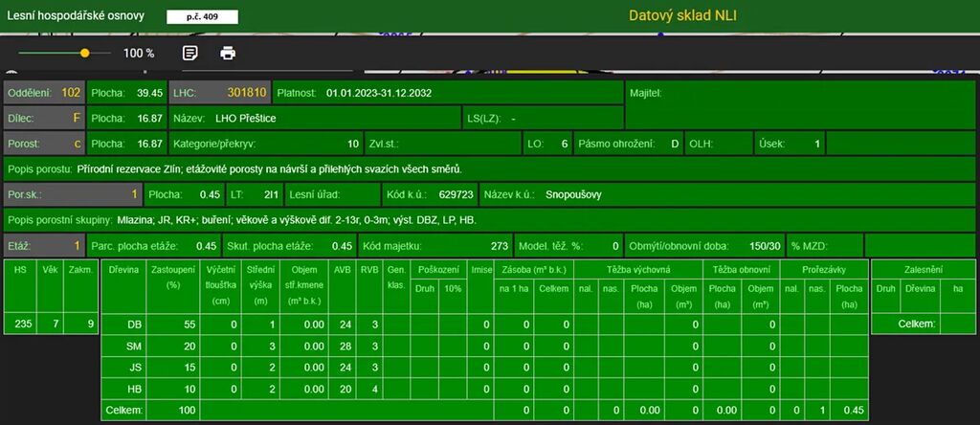This screenshot has height=425, width=980.
Task: Select the JS tree species row
Action: click(x=135, y=368)
